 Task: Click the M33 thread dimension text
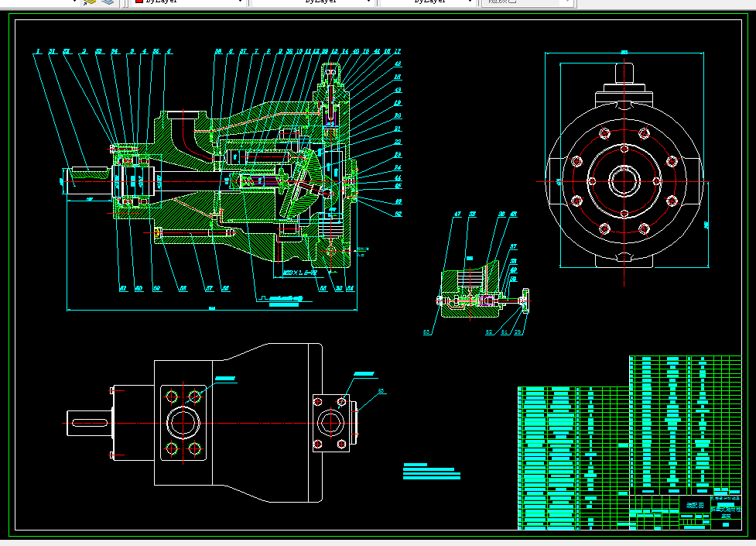(x=299, y=273)
